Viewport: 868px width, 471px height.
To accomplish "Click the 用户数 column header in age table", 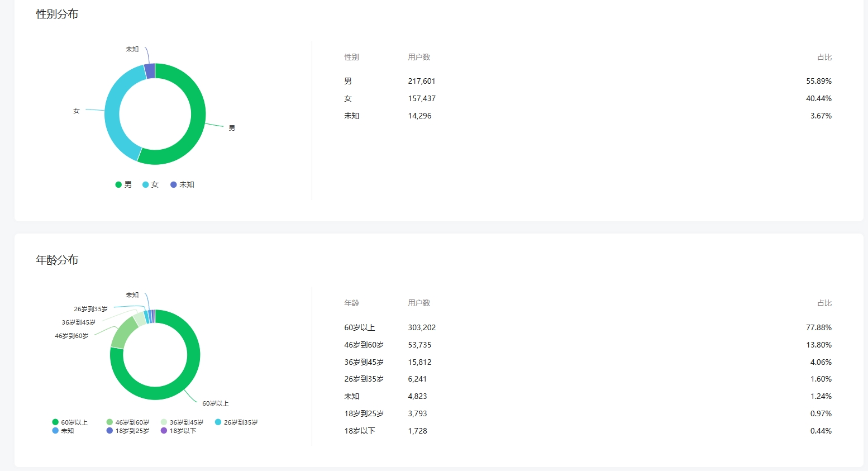I will [x=419, y=303].
